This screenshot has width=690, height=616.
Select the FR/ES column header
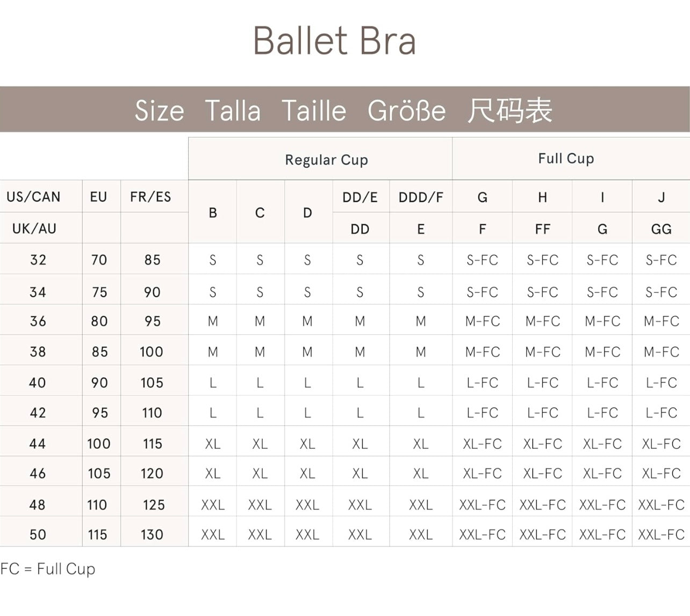150,197
